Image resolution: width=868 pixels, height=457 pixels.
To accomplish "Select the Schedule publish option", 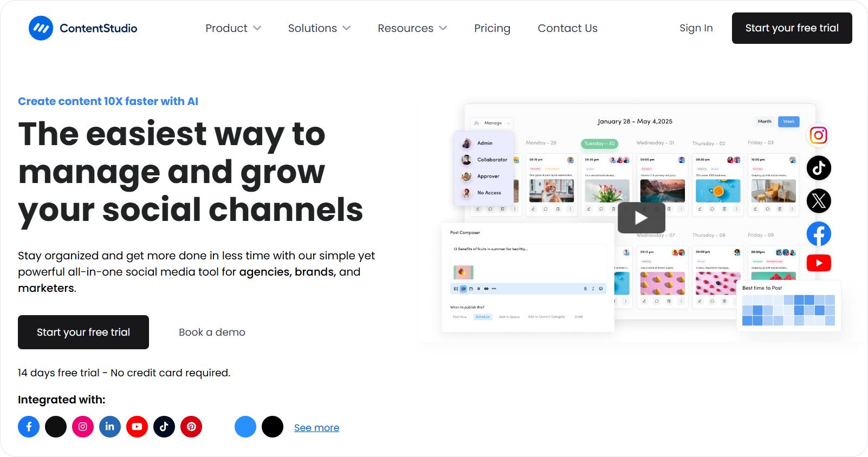I will (483, 317).
